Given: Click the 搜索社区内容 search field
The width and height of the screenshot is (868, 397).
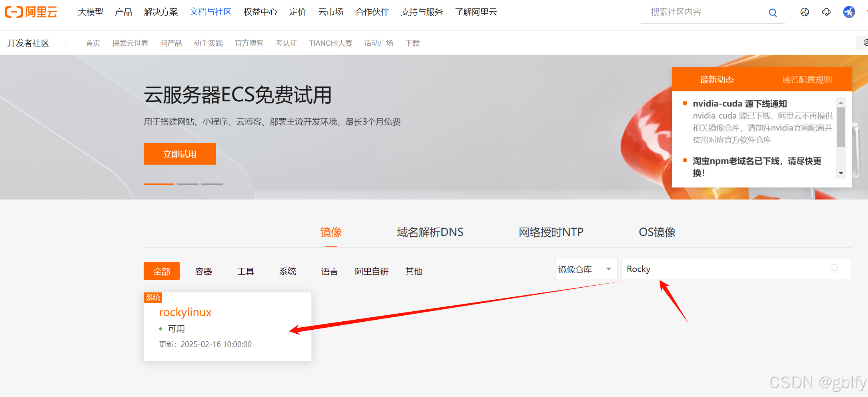Looking at the screenshot, I should (712, 12).
